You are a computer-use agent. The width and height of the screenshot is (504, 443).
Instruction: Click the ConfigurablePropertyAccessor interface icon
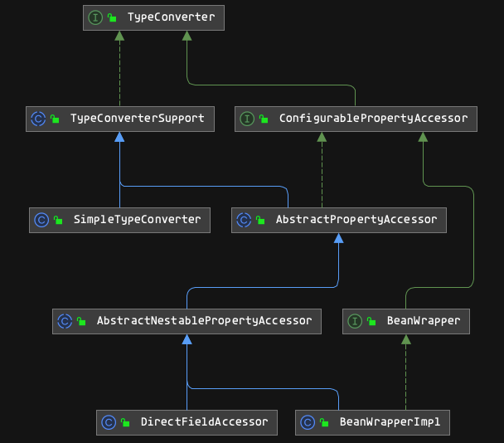click(x=247, y=119)
